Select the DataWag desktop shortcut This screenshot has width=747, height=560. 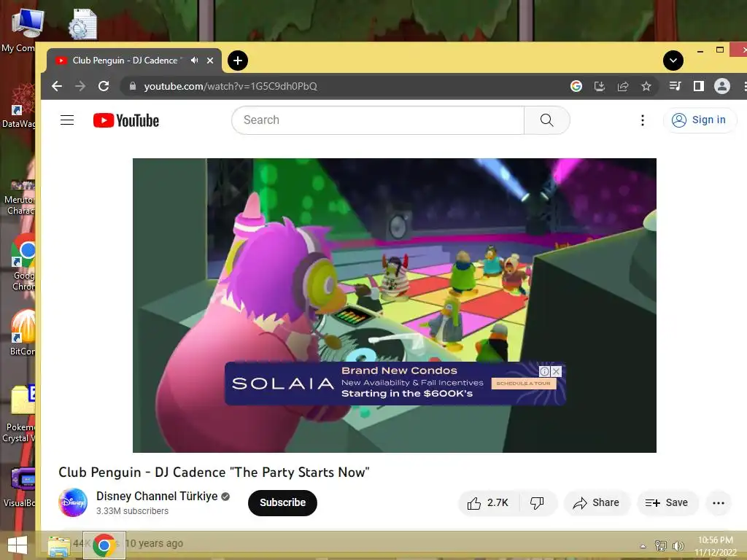(x=19, y=106)
